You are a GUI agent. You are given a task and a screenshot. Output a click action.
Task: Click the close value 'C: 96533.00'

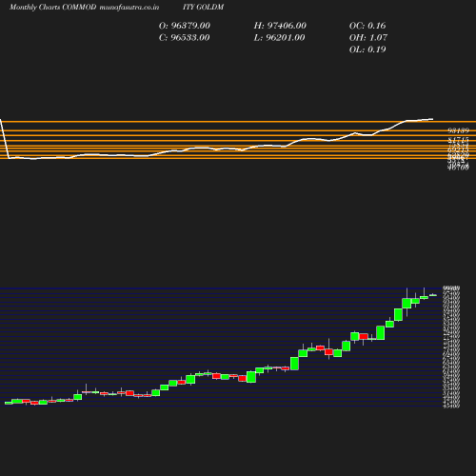click(185, 37)
